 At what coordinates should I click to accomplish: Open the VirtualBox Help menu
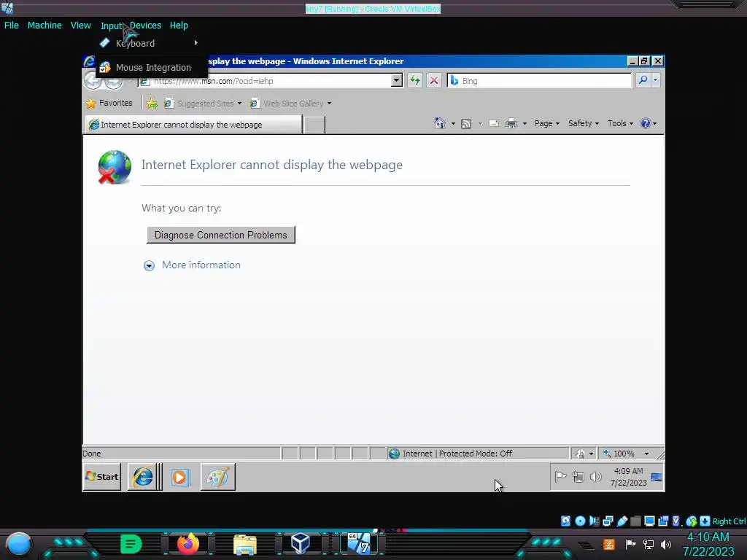click(x=179, y=26)
